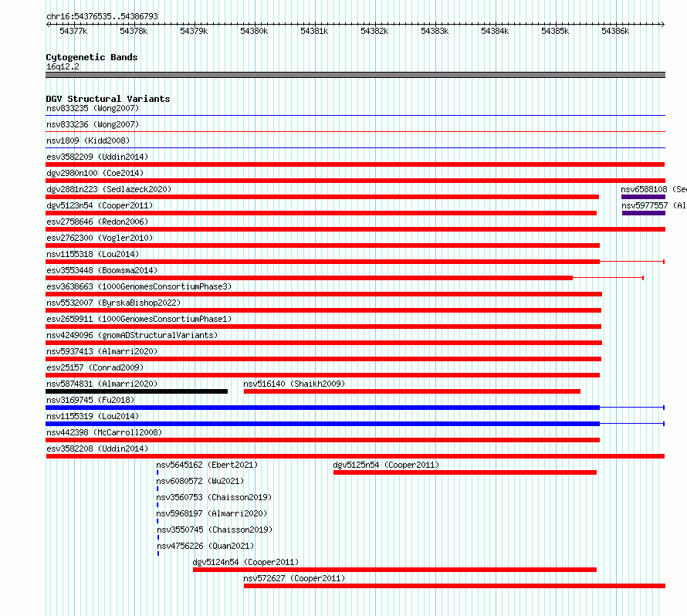Click the gray 16q12.2 cytogenetic band bar
Image resolution: width=687 pixels, height=616 pixels.
click(x=355, y=75)
